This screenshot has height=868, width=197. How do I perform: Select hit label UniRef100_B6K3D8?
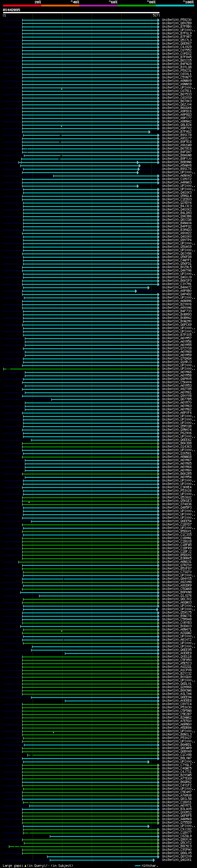point(176,443)
